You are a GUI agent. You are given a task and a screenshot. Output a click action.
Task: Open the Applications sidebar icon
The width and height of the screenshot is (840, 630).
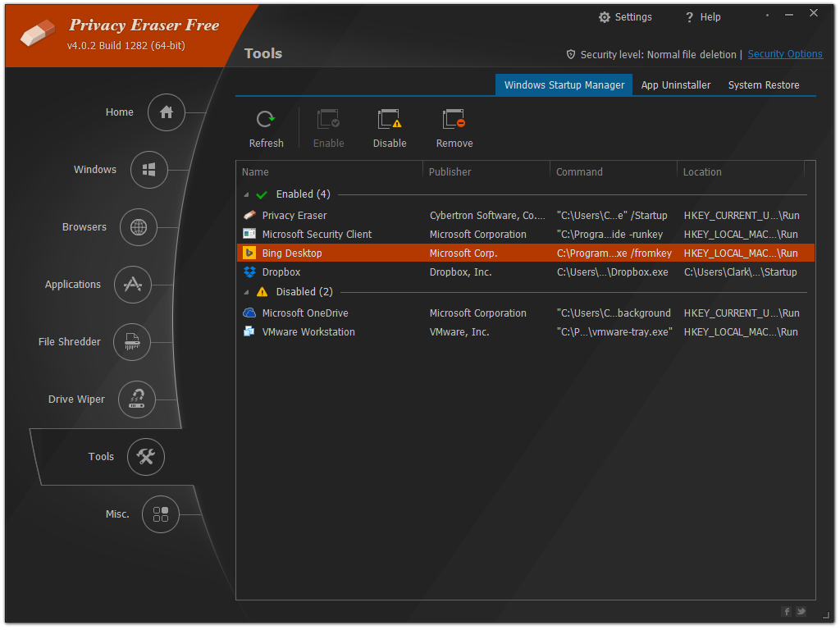[133, 285]
